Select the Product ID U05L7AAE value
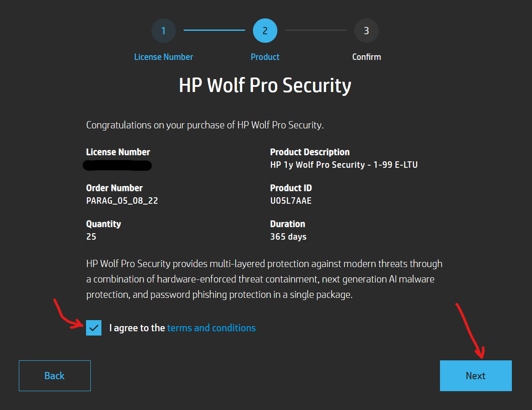Viewport: 532px width, 410px height. coord(291,200)
